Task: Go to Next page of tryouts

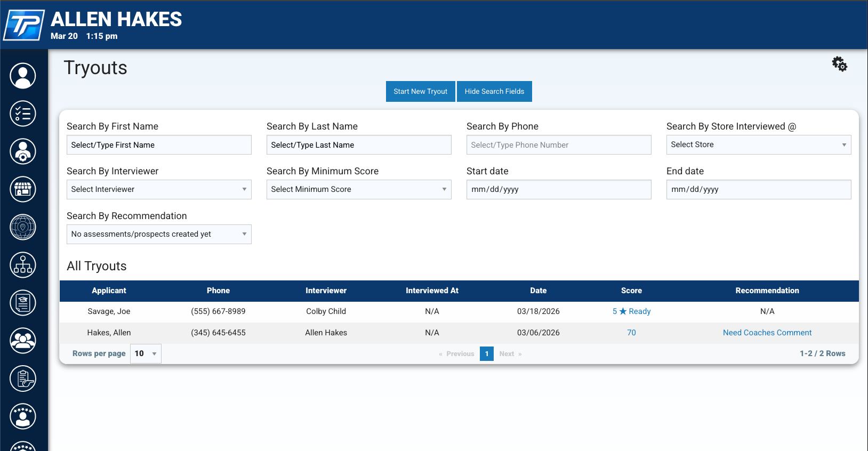Action: 510,354
